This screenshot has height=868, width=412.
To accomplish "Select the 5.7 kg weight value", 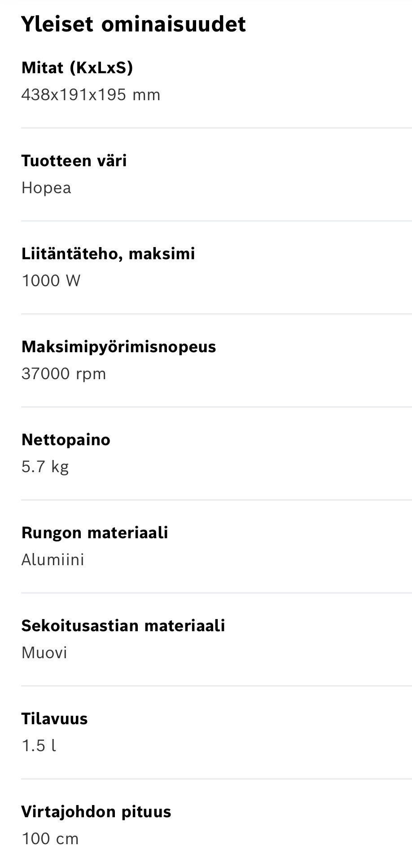I will pyautogui.click(x=45, y=467).
